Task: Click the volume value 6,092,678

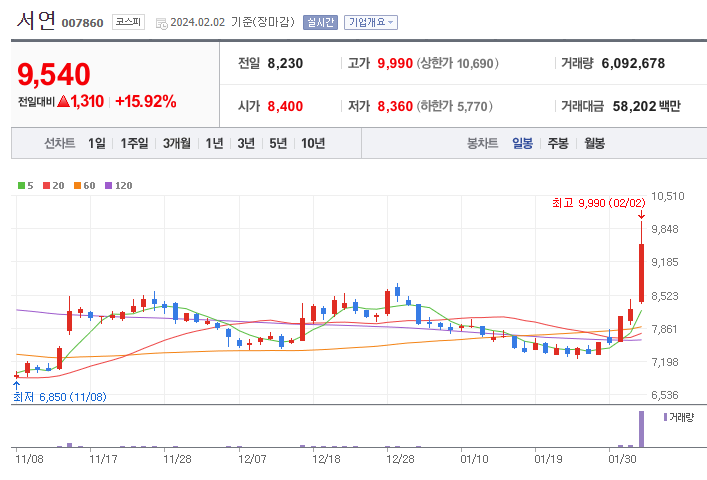Action: (633, 64)
